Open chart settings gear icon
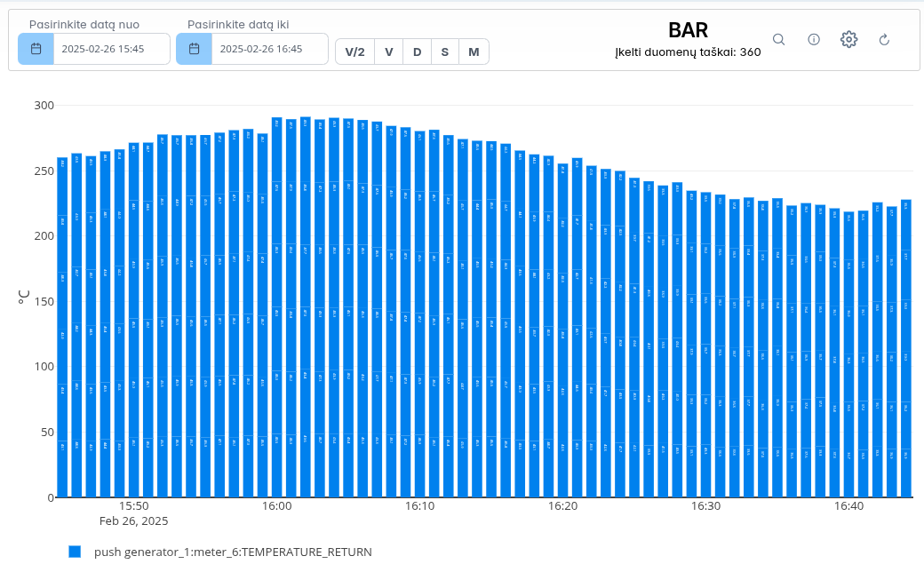 pyautogui.click(x=848, y=39)
